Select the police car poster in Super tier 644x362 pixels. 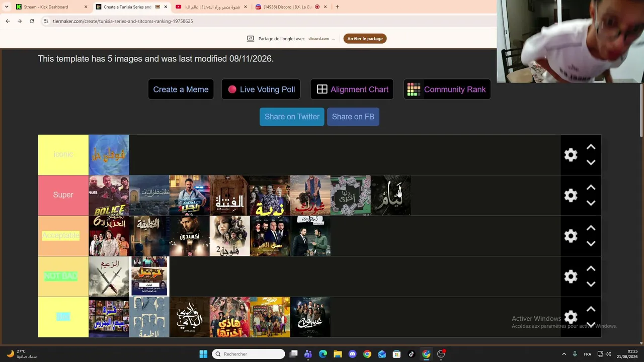[x=189, y=195]
